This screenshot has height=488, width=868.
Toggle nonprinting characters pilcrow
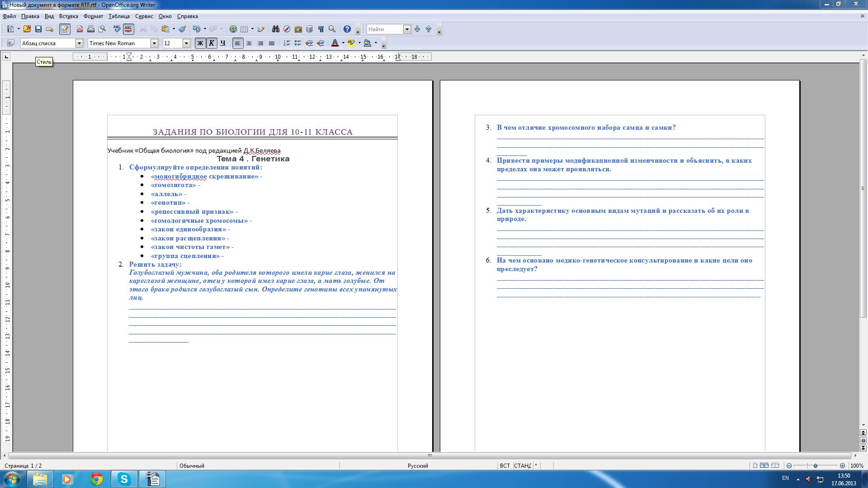coord(321,29)
